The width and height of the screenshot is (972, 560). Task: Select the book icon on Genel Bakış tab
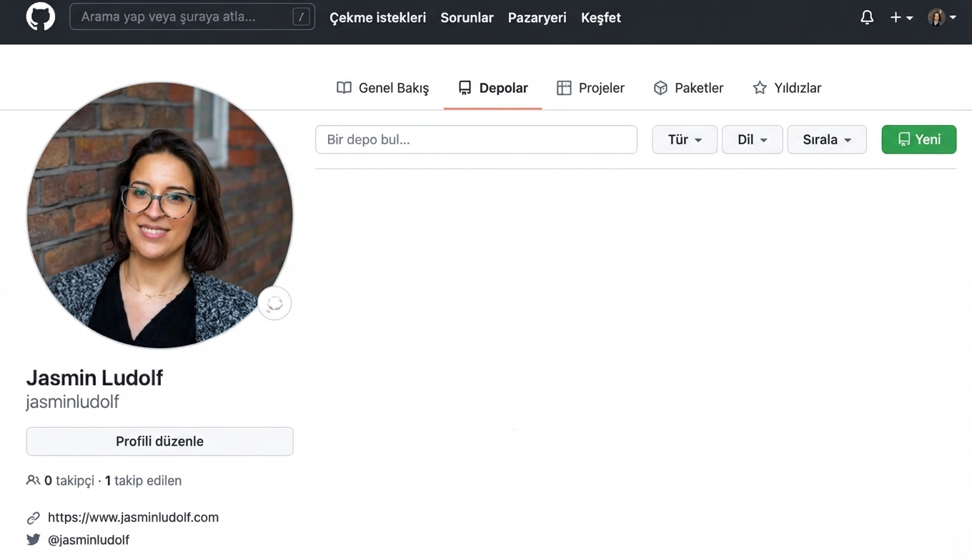344,87
